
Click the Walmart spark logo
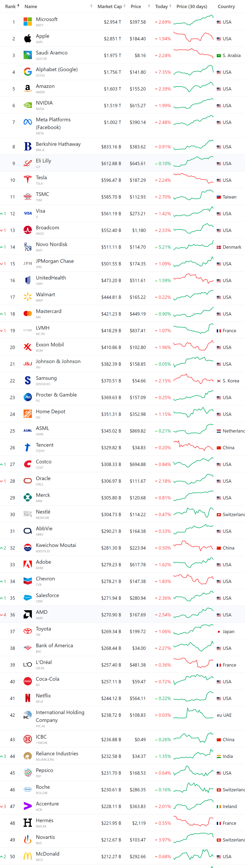(28, 297)
